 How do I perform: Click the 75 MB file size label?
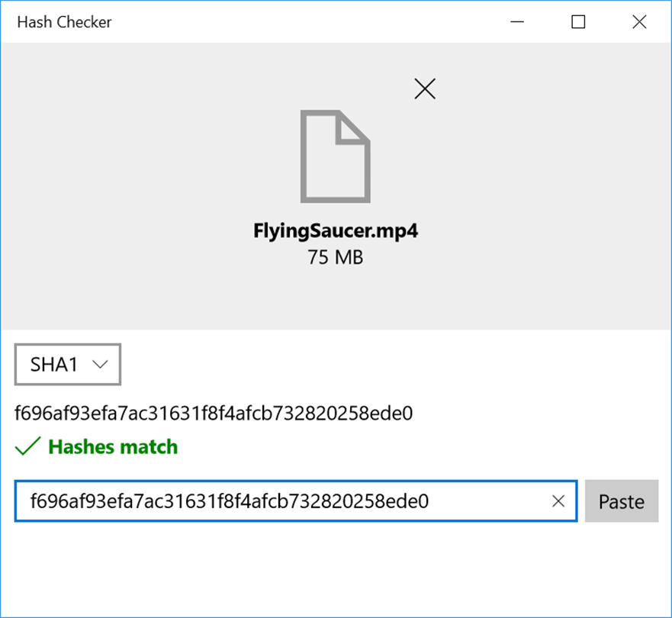[x=336, y=258]
